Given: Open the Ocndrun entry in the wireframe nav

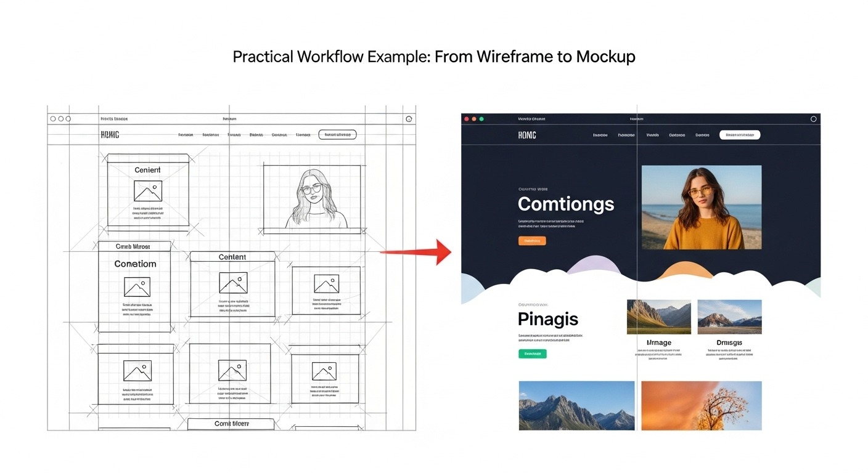Looking at the screenshot, I should tap(279, 134).
